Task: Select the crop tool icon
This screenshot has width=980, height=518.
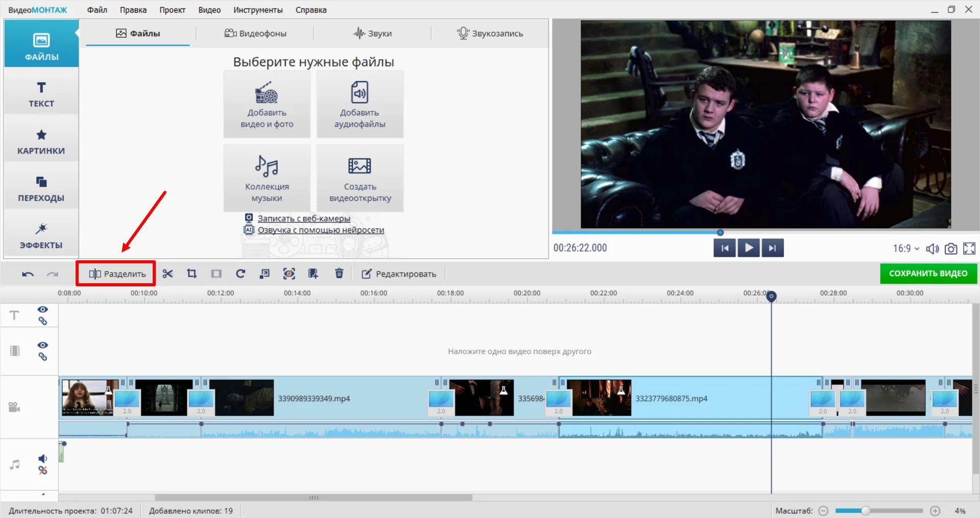Action: coord(192,274)
